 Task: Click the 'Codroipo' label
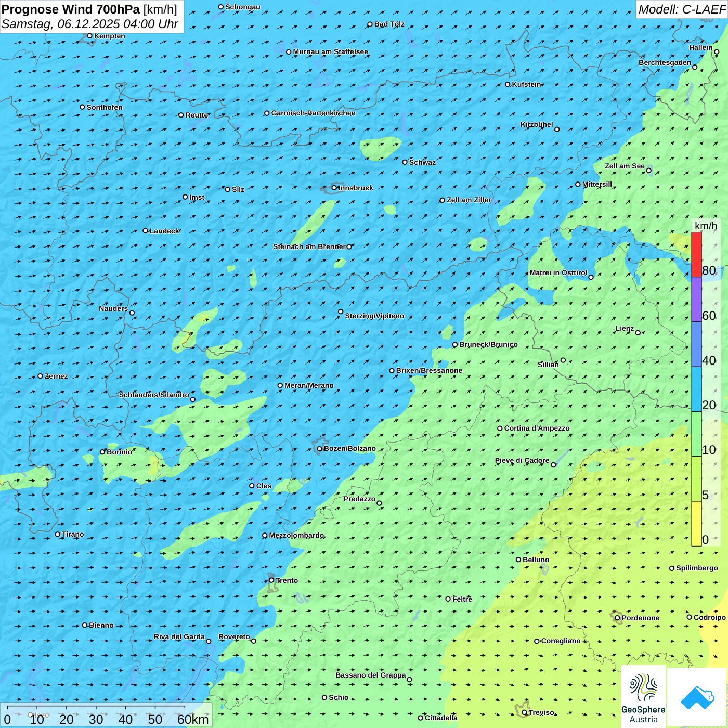710,617
